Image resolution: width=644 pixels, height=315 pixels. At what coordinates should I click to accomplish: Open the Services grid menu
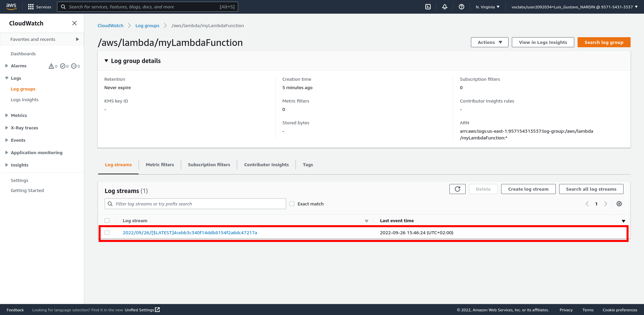(x=31, y=7)
